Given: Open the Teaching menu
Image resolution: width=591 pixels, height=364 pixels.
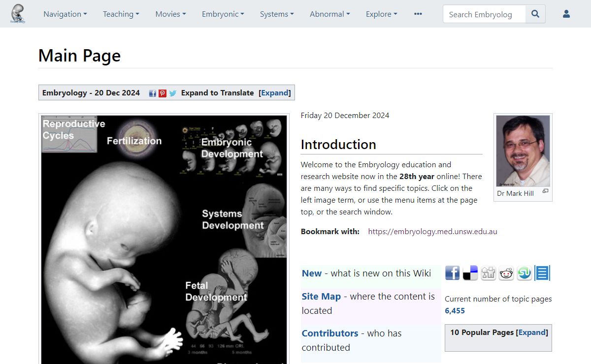Looking at the screenshot, I should (x=121, y=14).
